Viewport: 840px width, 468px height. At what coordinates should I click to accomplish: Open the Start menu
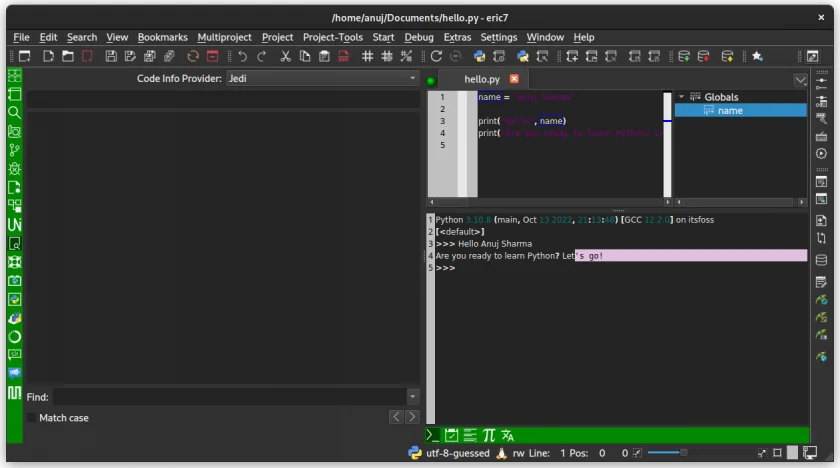[383, 37]
